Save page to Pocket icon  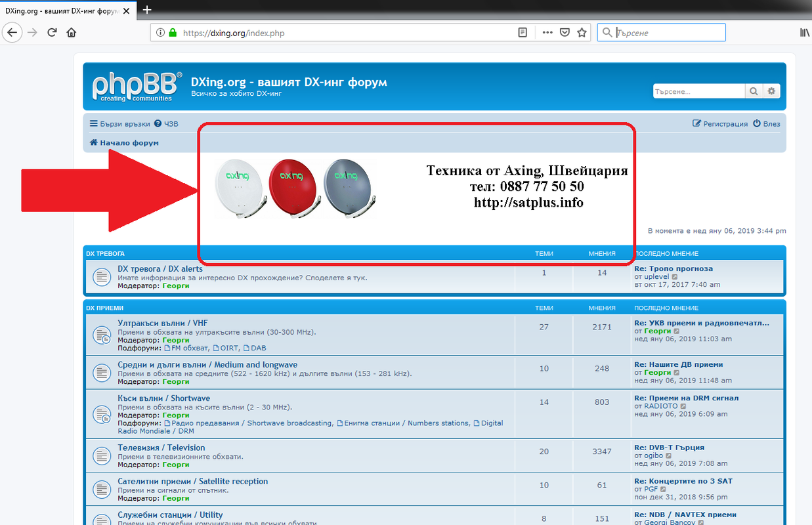tap(565, 32)
